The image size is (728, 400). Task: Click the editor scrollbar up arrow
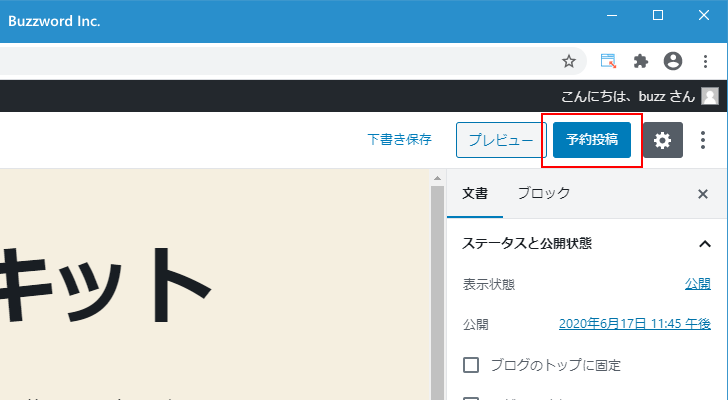[437, 178]
